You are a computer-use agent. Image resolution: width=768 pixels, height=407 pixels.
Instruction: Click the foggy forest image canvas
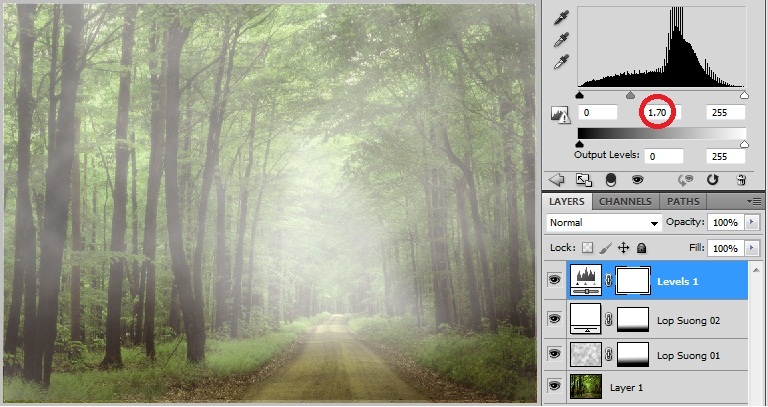(270, 203)
